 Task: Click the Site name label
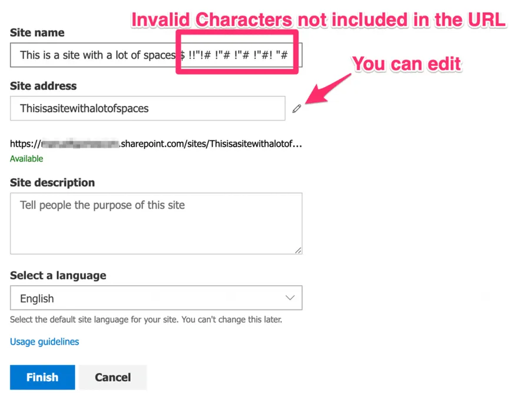pyautogui.click(x=37, y=33)
